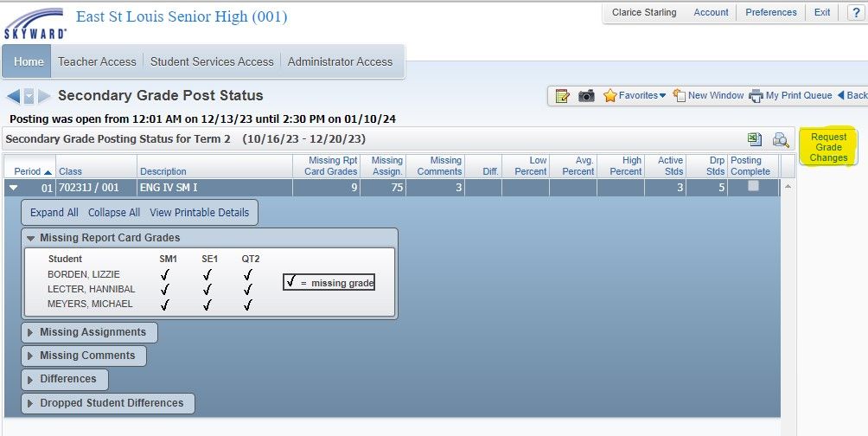
Task: Check the Posting Complete checkbox
Action: point(753,186)
